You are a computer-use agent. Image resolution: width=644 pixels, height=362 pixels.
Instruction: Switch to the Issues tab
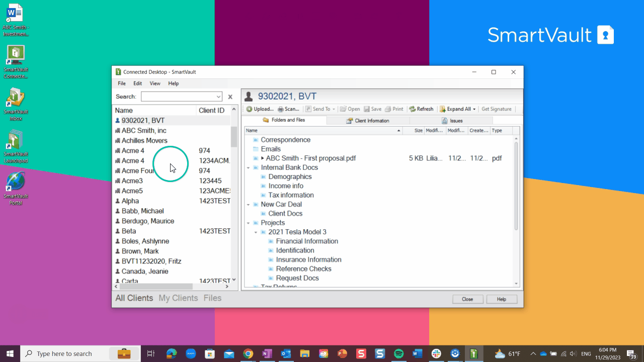point(452,121)
